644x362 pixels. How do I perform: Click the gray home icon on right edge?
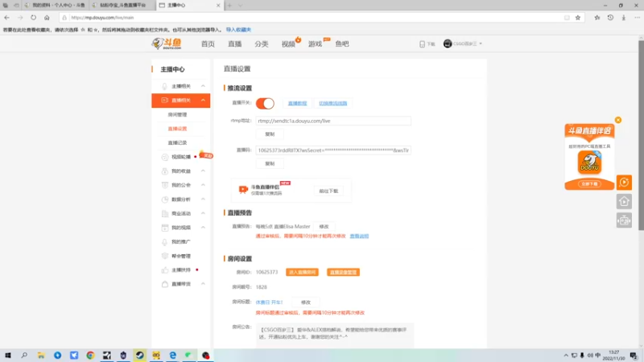coord(624,201)
